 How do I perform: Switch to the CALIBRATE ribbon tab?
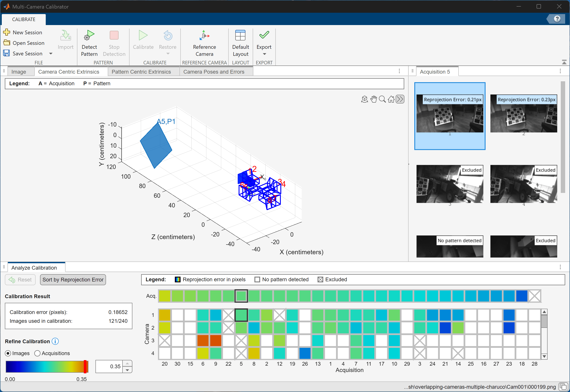coord(24,19)
